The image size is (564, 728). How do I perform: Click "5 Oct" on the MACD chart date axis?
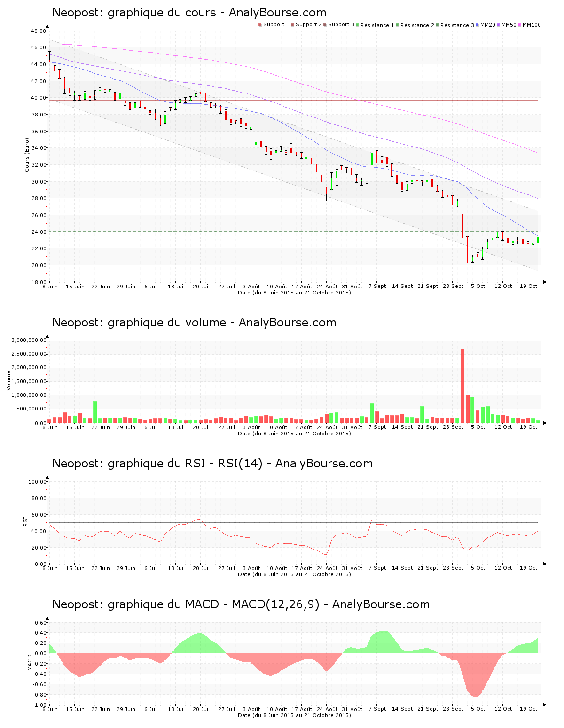pos(478,709)
